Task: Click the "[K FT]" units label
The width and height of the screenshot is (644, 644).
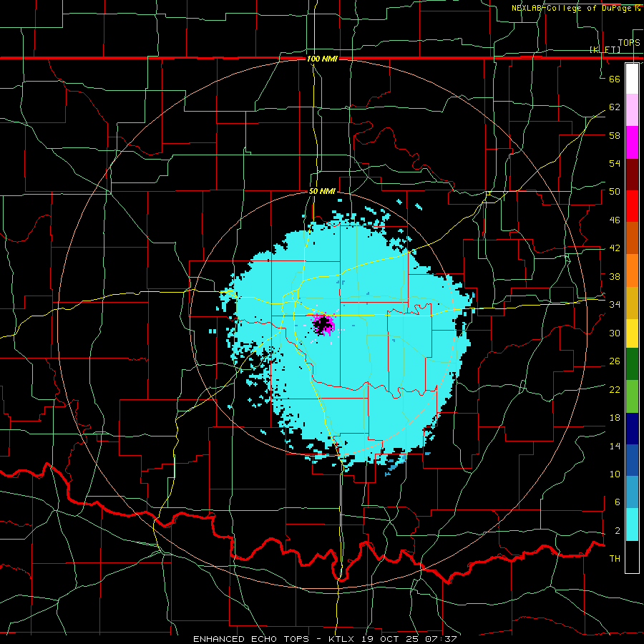Action: tap(605, 49)
